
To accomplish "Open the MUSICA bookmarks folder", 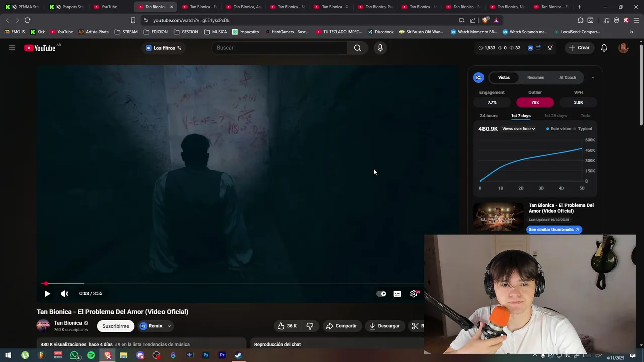I will click(x=215, y=32).
